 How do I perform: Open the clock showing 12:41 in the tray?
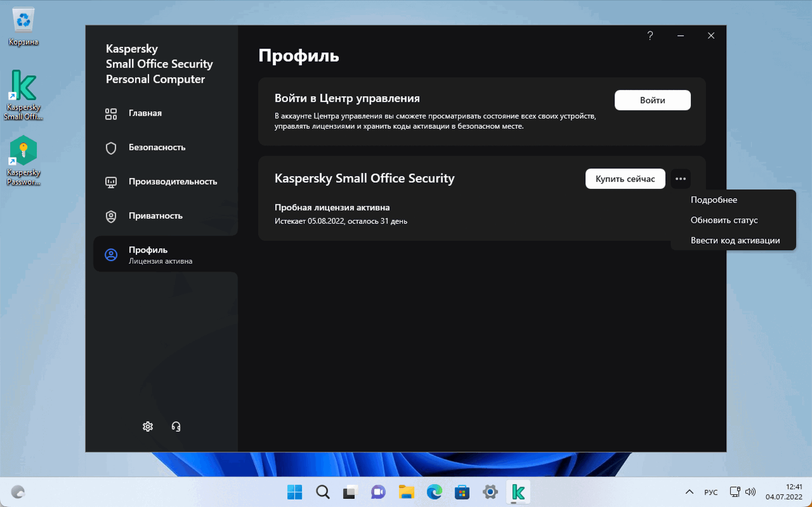coord(784,492)
